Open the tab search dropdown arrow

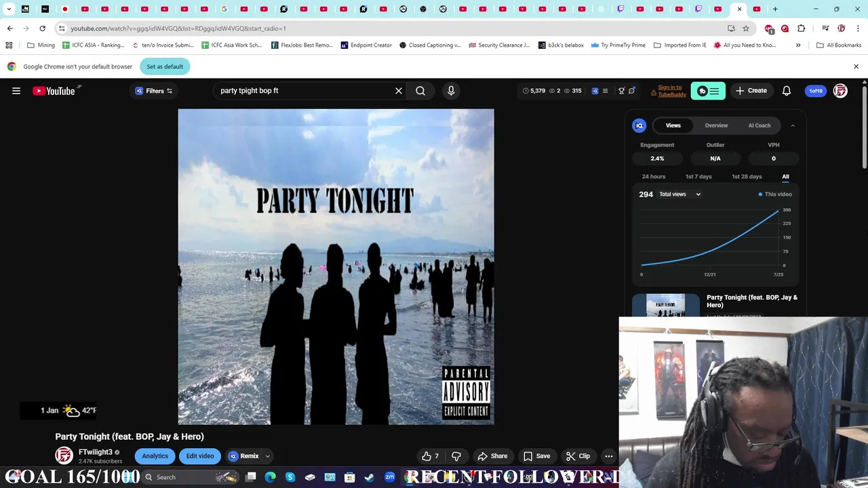coord(9,9)
